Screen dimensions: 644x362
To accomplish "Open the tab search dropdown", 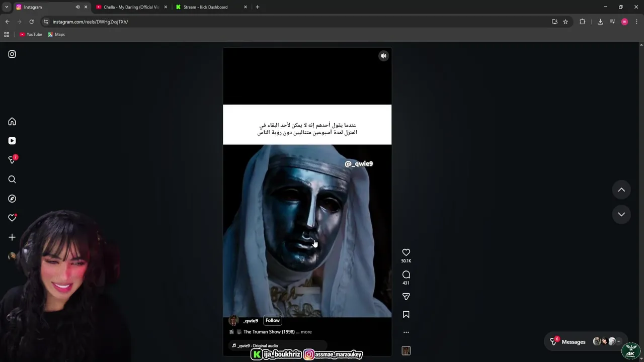I will 6,7.
